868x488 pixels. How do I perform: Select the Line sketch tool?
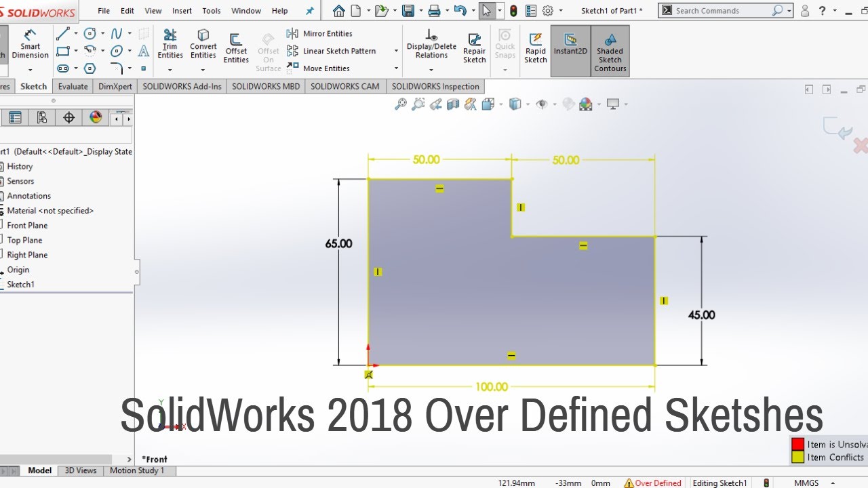pyautogui.click(x=62, y=33)
